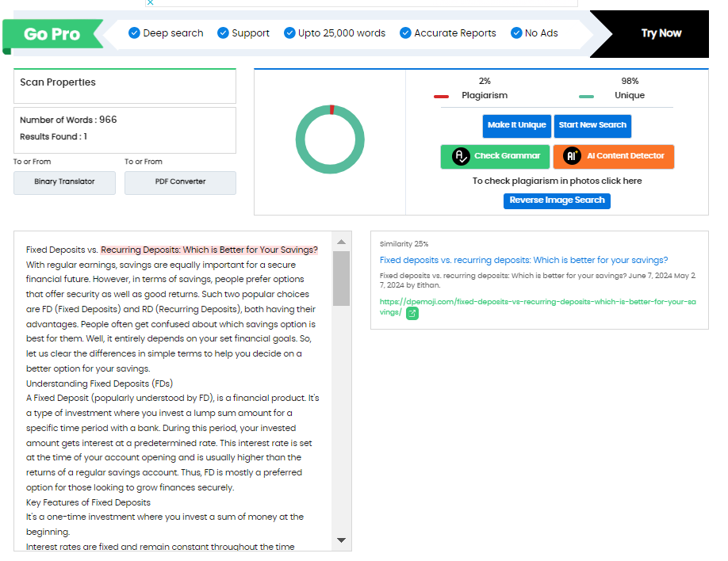The width and height of the screenshot is (728, 561).
Task: Click the 'Scan Properties' heading
Action: point(58,82)
